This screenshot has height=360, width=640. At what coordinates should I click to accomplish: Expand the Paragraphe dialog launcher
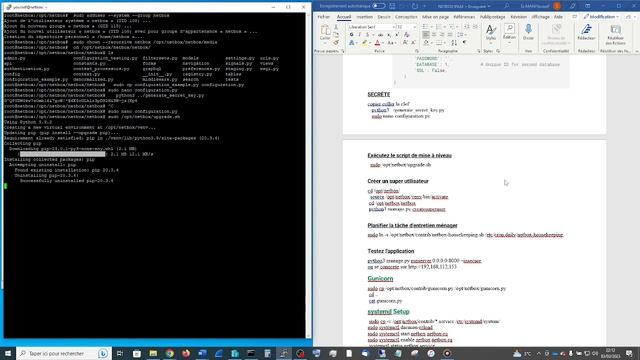coord(478,51)
